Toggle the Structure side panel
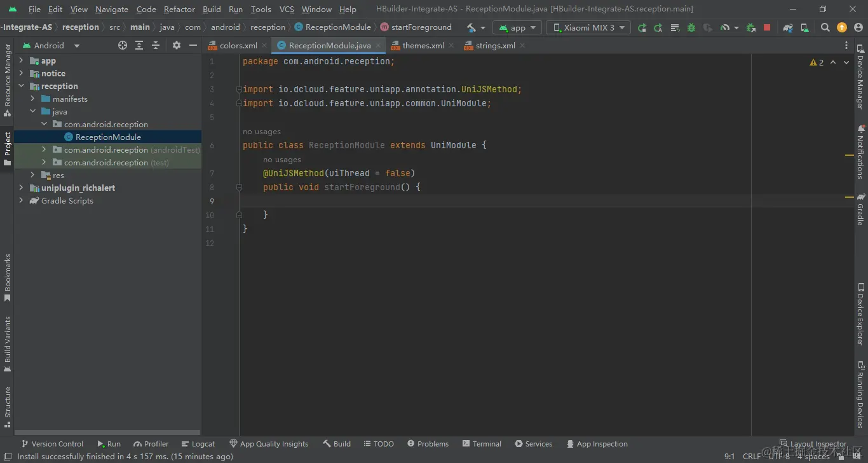 tap(7, 406)
